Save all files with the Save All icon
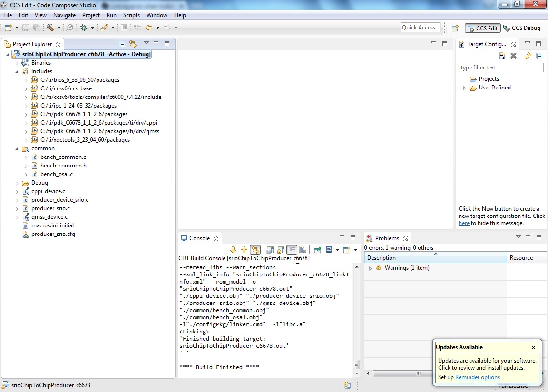The width and height of the screenshot is (548, 392). pyautogui.click(x=38, y=28)
